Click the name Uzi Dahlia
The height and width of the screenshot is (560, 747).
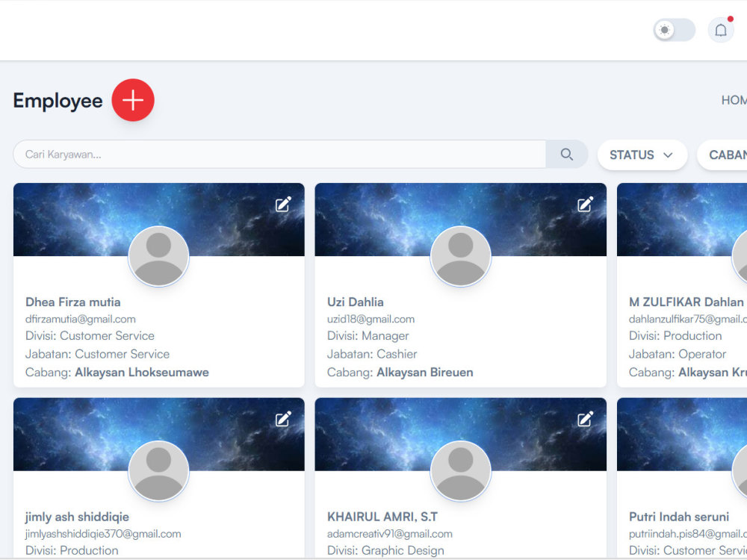pyautogui.click(x=356, y=302)
